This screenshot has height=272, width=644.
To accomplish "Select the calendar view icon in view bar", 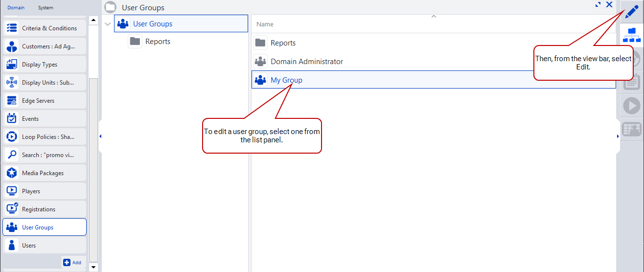I will click(x=632, y=82).
